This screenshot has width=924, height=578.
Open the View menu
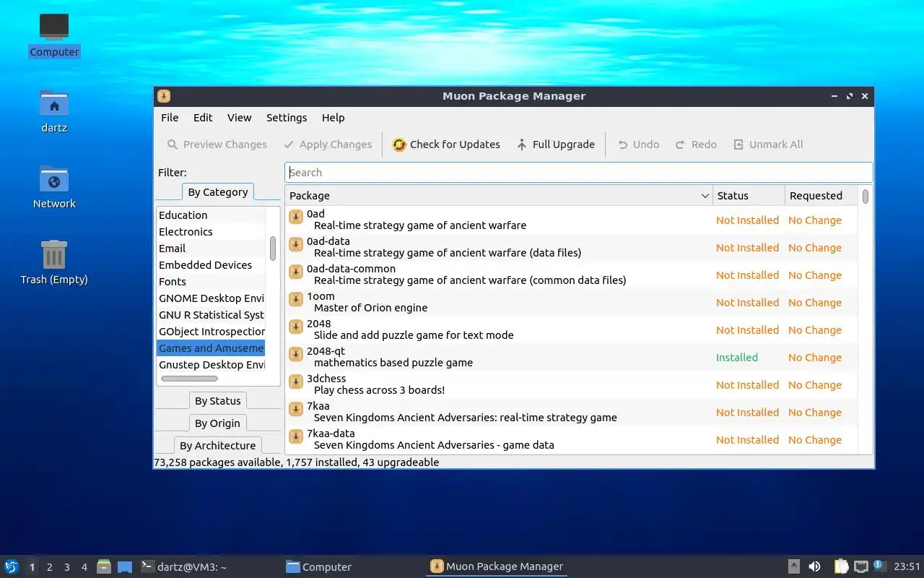239,118
